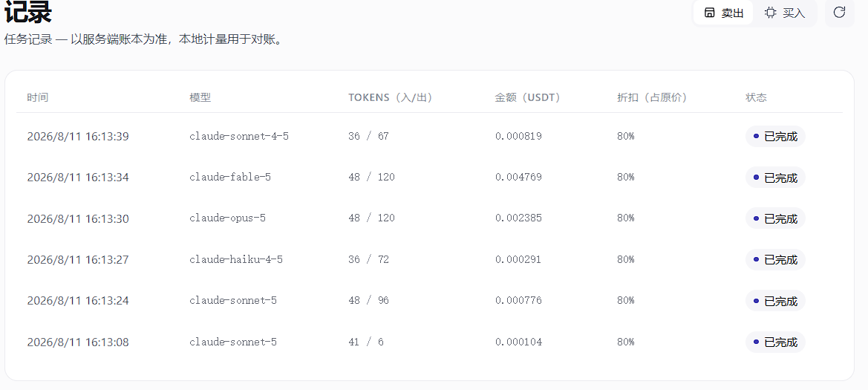Click token count 41 / 6
This screenshot has width=868, height=390.
coord(366,342)
